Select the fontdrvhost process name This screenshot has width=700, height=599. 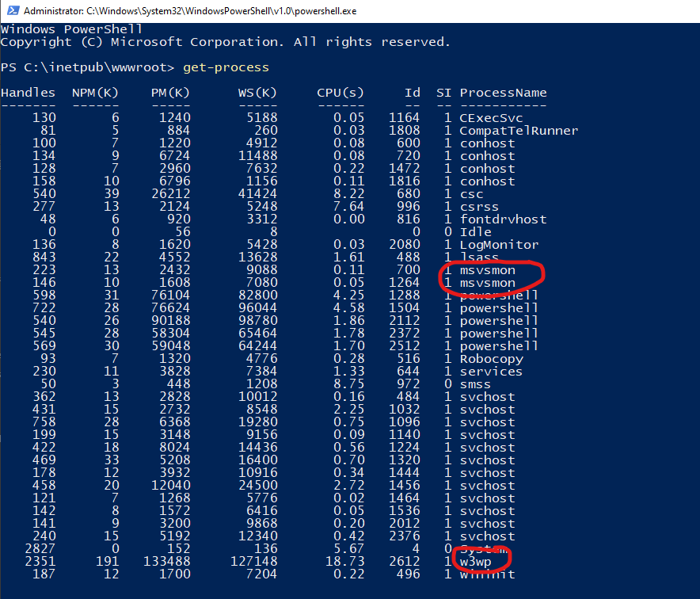[x=503, y=219]
